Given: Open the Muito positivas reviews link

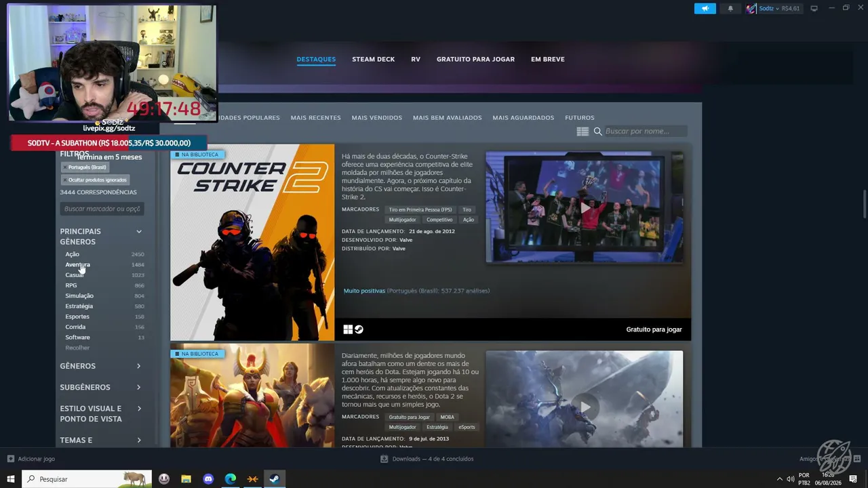Looking at the screenshot, I should [x=364, y=291].
